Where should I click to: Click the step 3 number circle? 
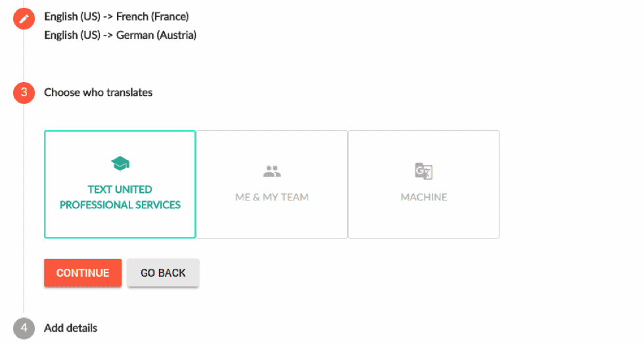pos(24,93)
